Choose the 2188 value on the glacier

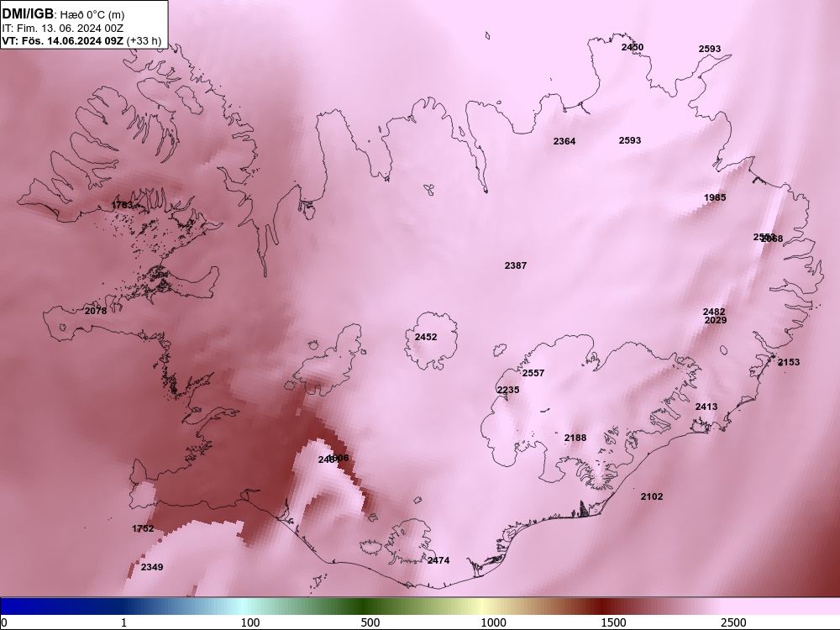point(575,438)
